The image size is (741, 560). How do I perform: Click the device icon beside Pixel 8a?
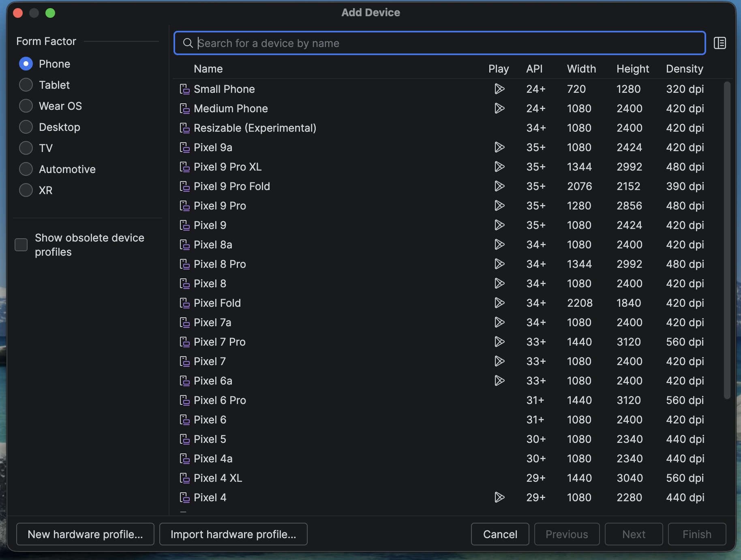coord(184,245)
